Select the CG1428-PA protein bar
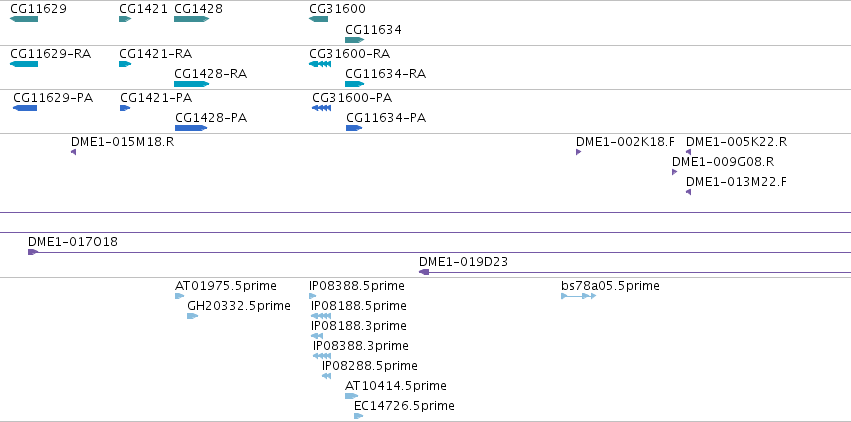Viewport: 851px width, 422px height. coord(191,128)
